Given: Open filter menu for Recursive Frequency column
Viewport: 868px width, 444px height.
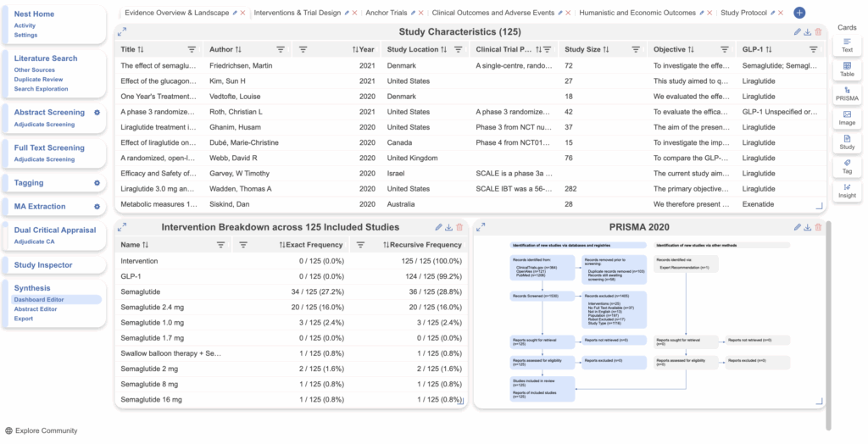Looking at the screenshot, I should tap(360, 245).
